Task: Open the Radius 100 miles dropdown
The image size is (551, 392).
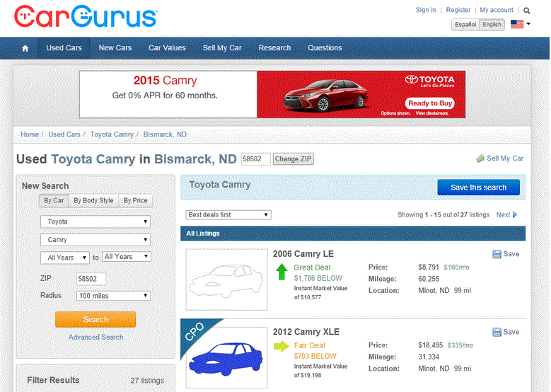Action: [113, 296]
